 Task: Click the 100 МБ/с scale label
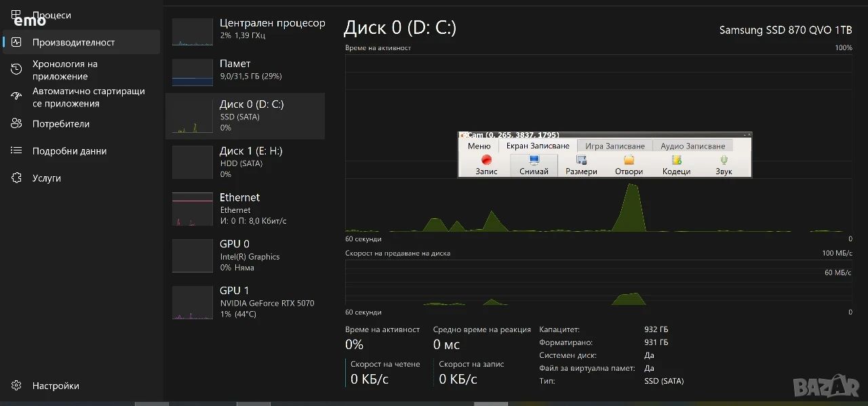coord(837,253)
